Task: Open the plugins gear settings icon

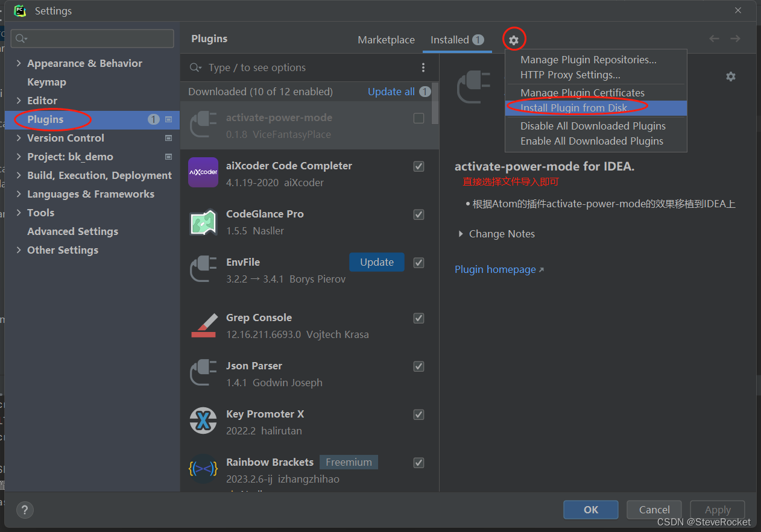Action: coord(514,40)
